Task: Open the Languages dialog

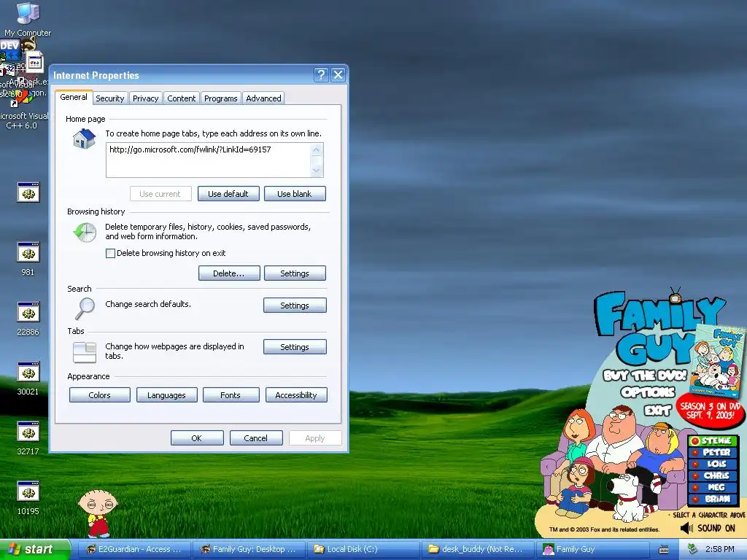Action: [166, 394]
